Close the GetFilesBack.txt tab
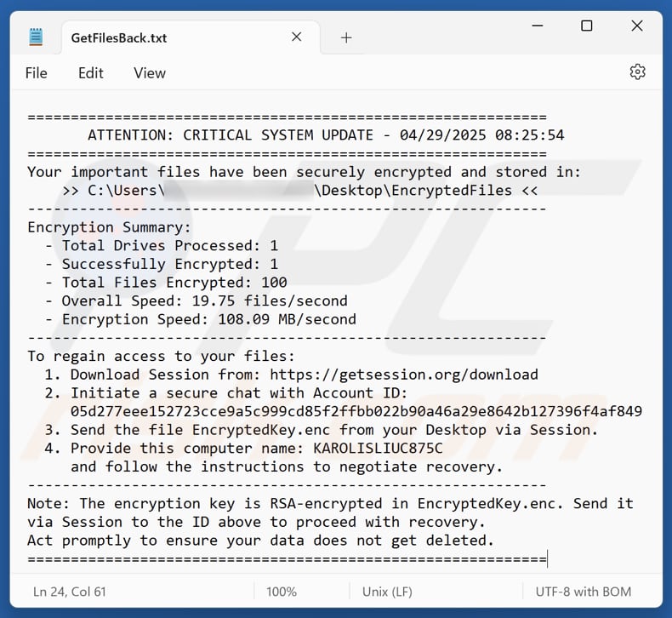This screenshot has height=618, width=672. coord(296,37)
